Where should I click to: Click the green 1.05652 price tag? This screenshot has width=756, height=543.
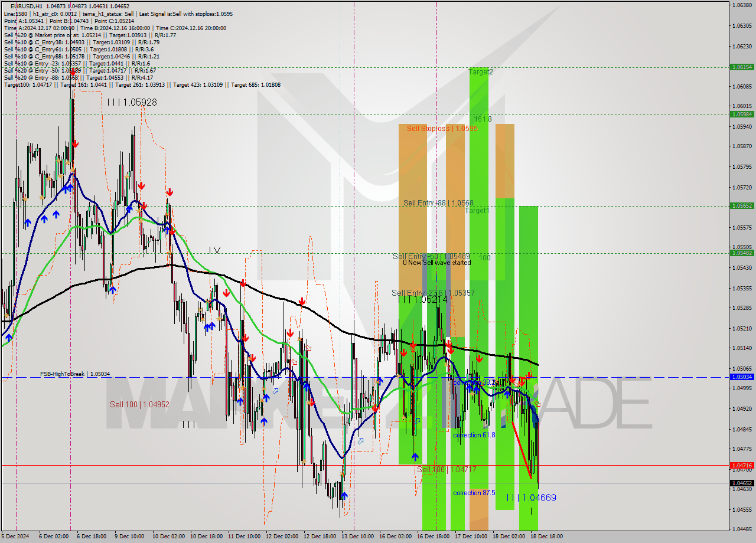(x=742, y=206)
